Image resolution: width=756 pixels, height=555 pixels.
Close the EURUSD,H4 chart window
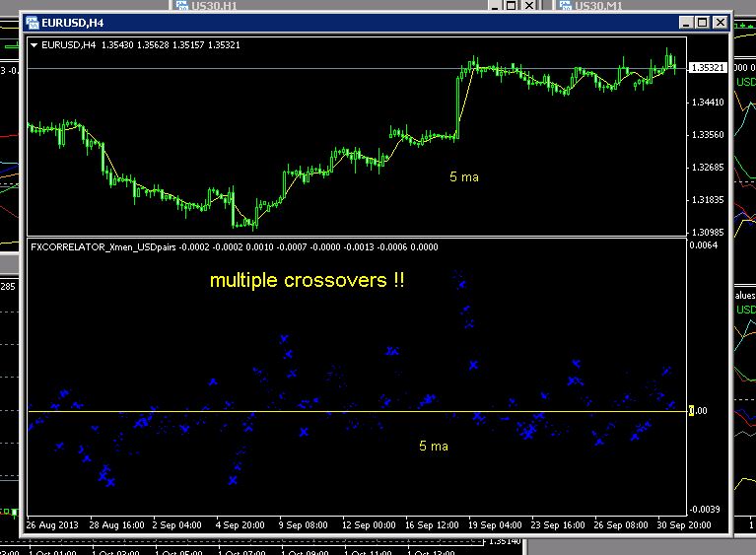(721, 23)
